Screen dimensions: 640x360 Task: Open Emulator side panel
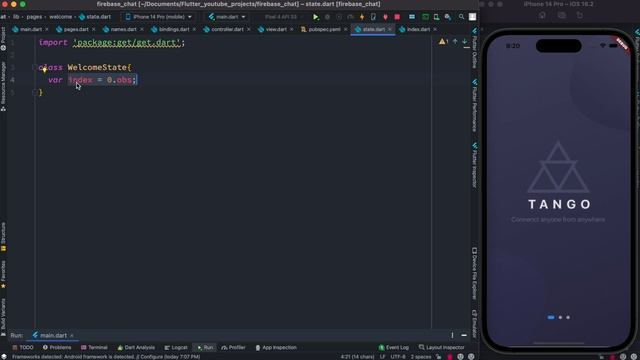point(474,324)
